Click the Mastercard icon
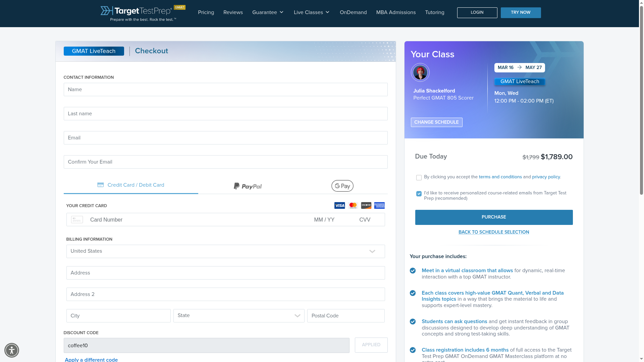 [353, 205]
